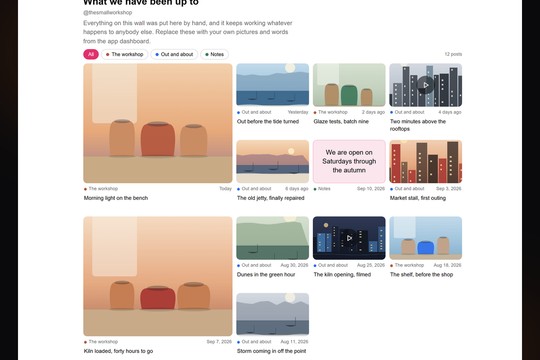Screen dimensions: 540x360
Task: Click the title Morning light on the bench
Action: pos(116,198)
